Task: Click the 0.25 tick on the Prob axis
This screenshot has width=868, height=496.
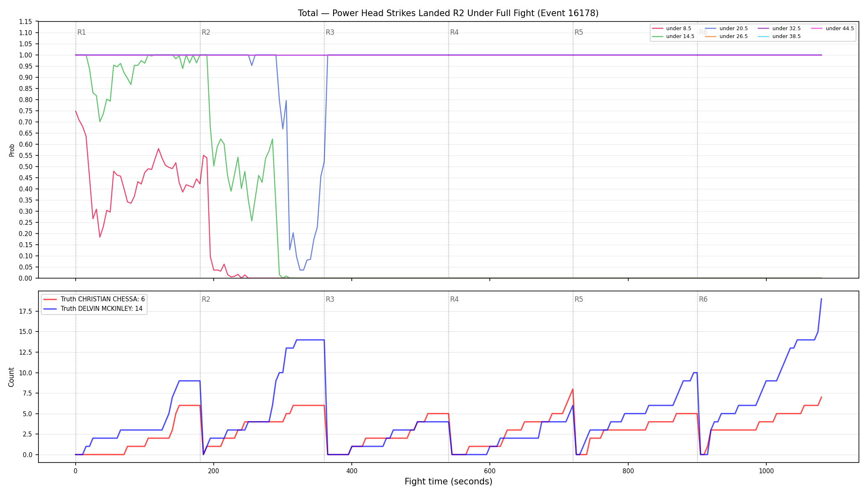Action: [26, 222]
